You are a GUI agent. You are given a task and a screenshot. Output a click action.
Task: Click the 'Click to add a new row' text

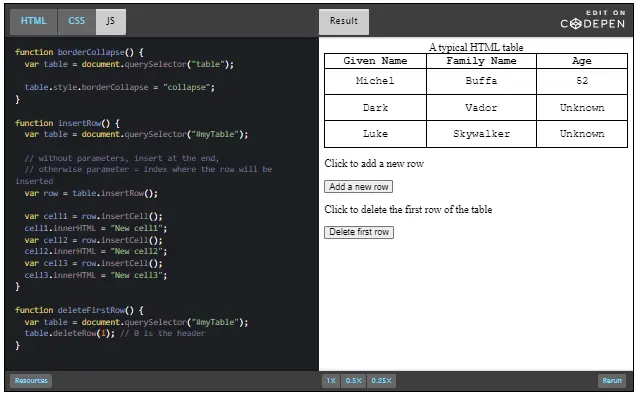pos(374,164)
